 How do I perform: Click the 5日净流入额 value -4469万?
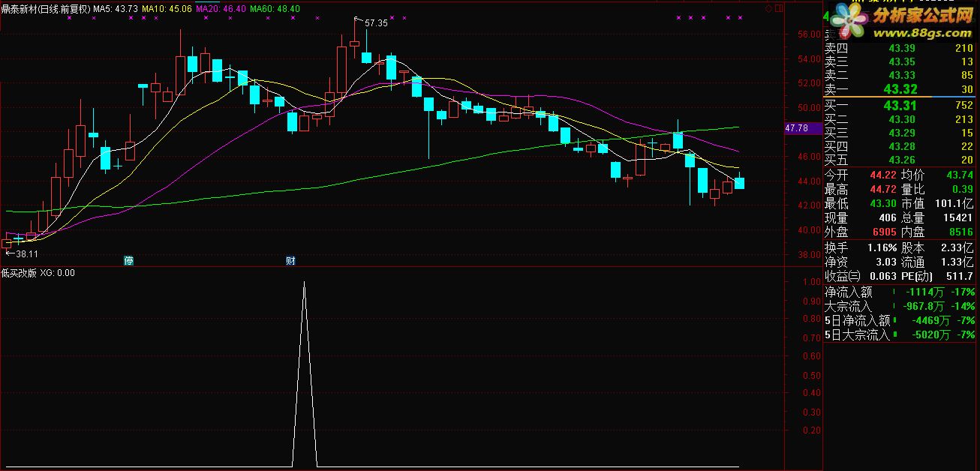[927, 320]
